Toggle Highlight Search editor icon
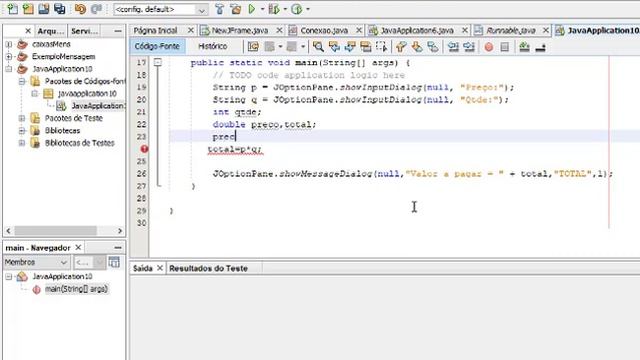This screenshot has height=360, width=640. [x=366, y=47]
